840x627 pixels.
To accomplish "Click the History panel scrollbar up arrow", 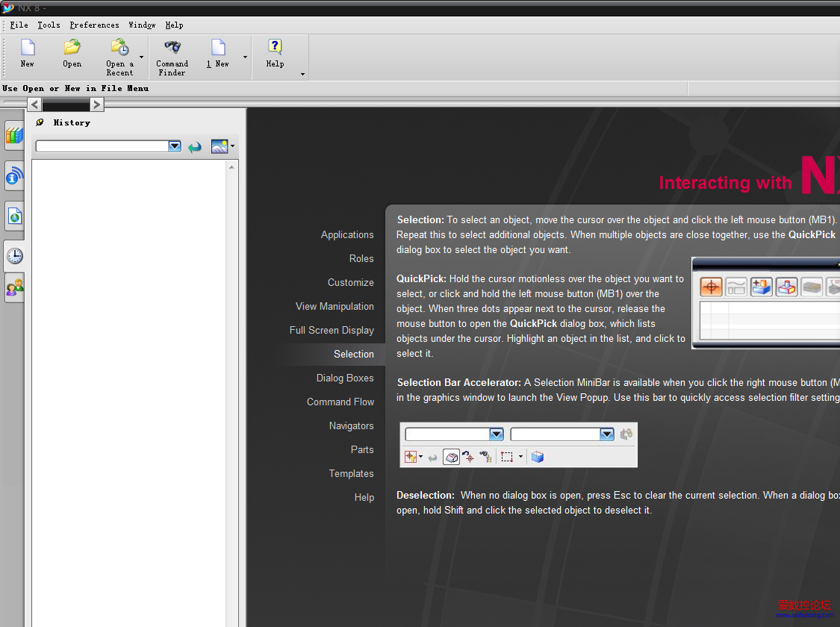I will (x=232, y=167).
